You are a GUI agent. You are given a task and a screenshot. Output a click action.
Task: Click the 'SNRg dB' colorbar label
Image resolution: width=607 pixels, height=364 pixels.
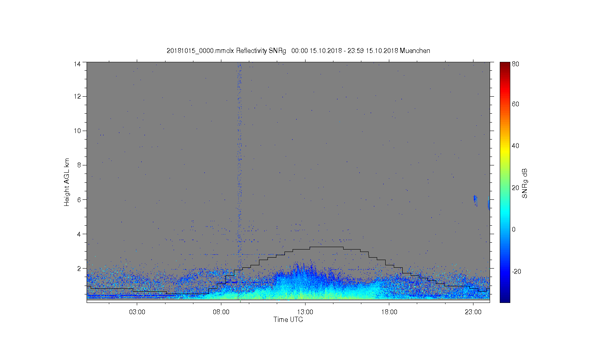(525, 183)
